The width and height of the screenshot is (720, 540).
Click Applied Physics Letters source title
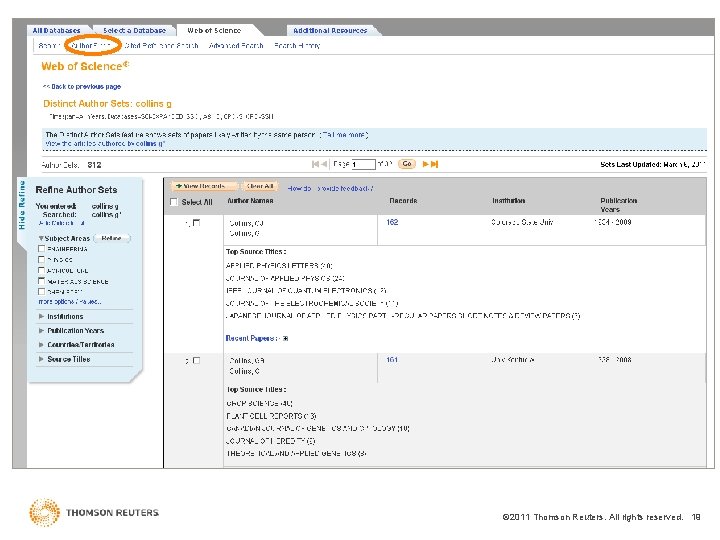[279, 265]
